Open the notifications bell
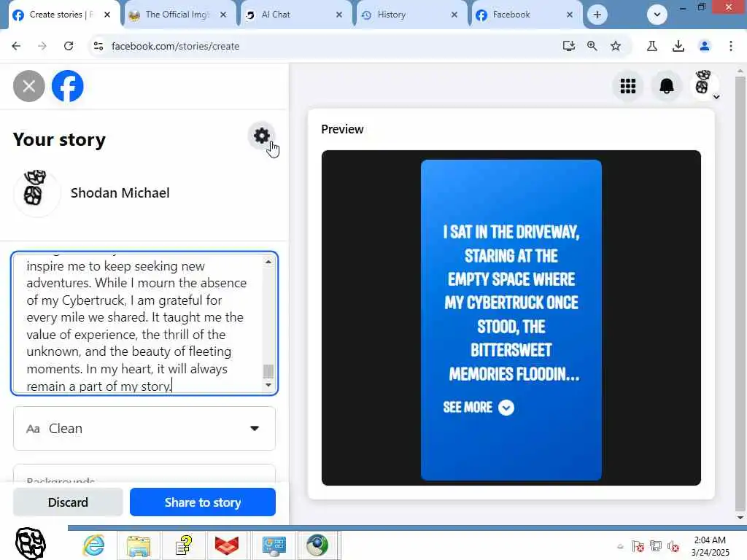The image size is (747, 560). pos(667,86)
